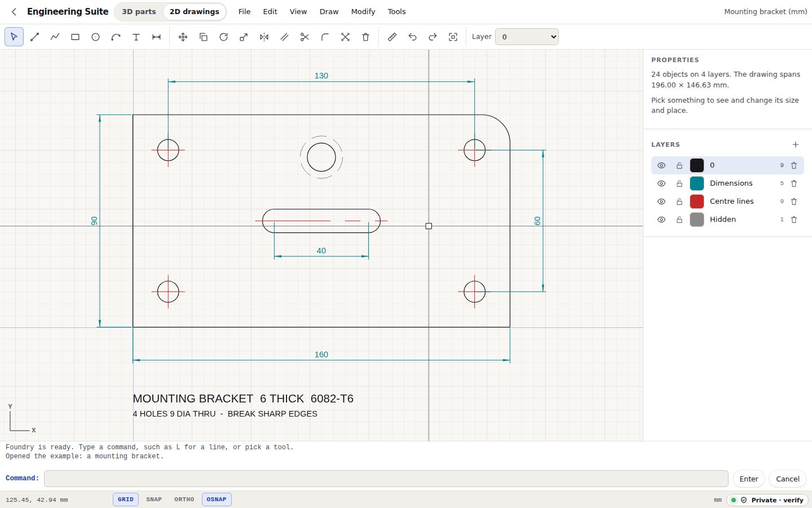
Task: Click the mm units indicator
Action: (x=717, y=500)
